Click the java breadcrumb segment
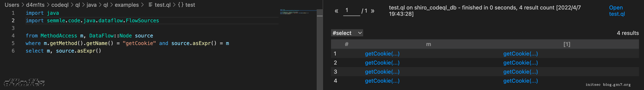644x90 pixels. tap(92, 5)
